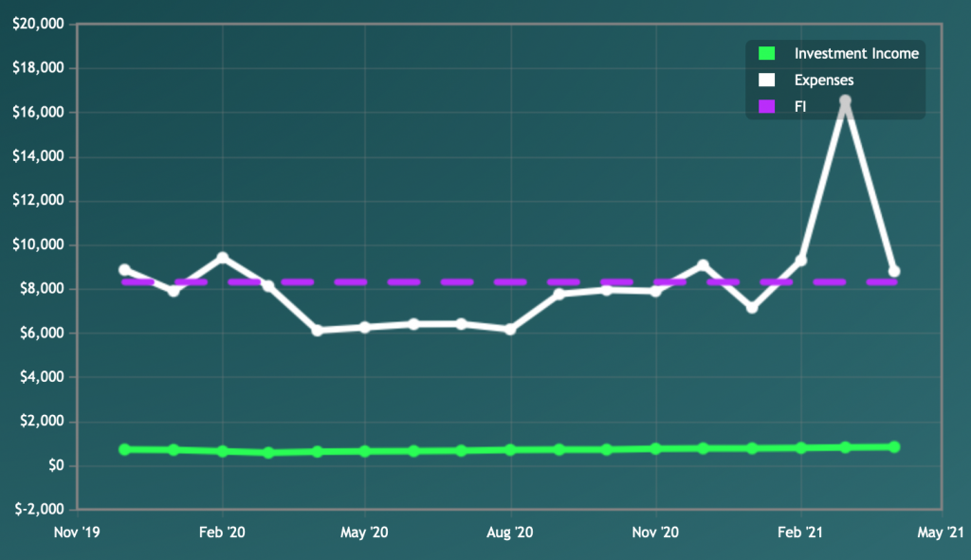Hide the Expenses series via legend label
971x560 pixels.
tap(824, 81)
